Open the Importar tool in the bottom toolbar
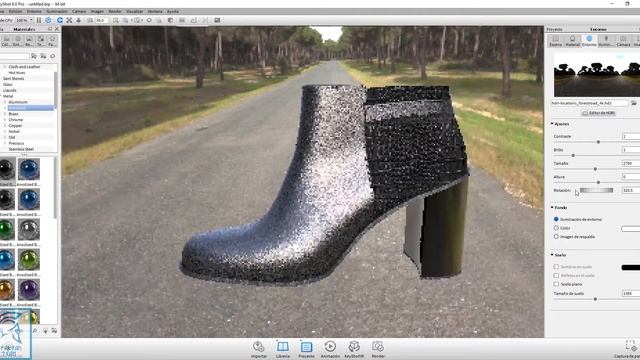Image resolution: width=640 pixels, height=360 pixels. [258, 350]
